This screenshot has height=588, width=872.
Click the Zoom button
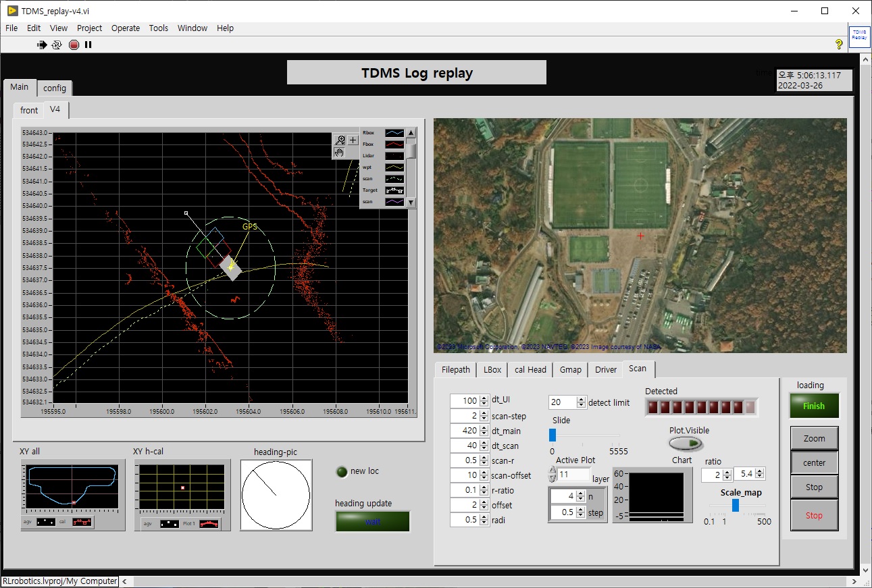coord(814,438)
